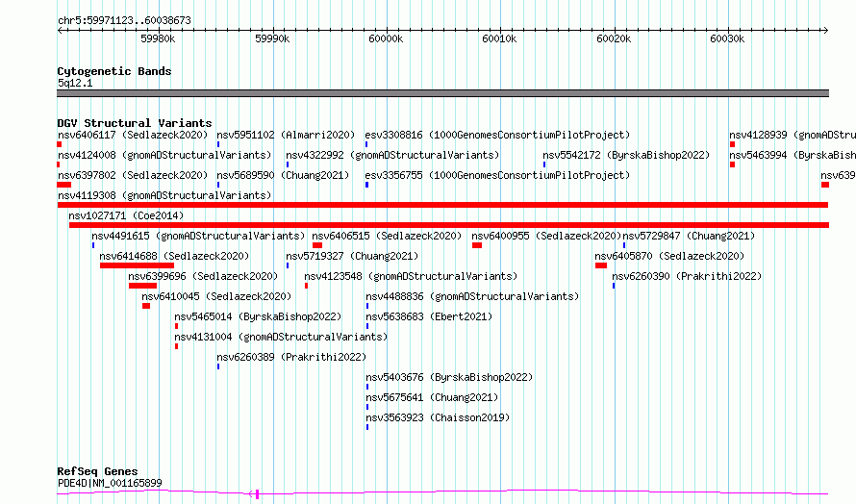This screenshot has width=856, height=504.
Task: Open nsv4131004 (gnomADStructuralVariants) variant
Action: (x=281, y=337)
